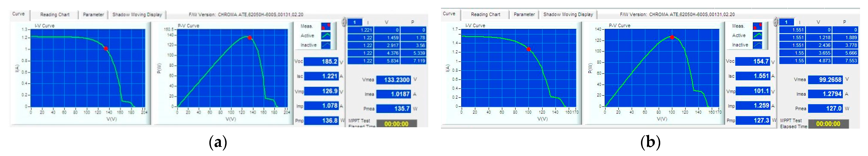Click the Meas. red-dot legend icon in panel (b)

pyautogui.click(x=757, y=26)
